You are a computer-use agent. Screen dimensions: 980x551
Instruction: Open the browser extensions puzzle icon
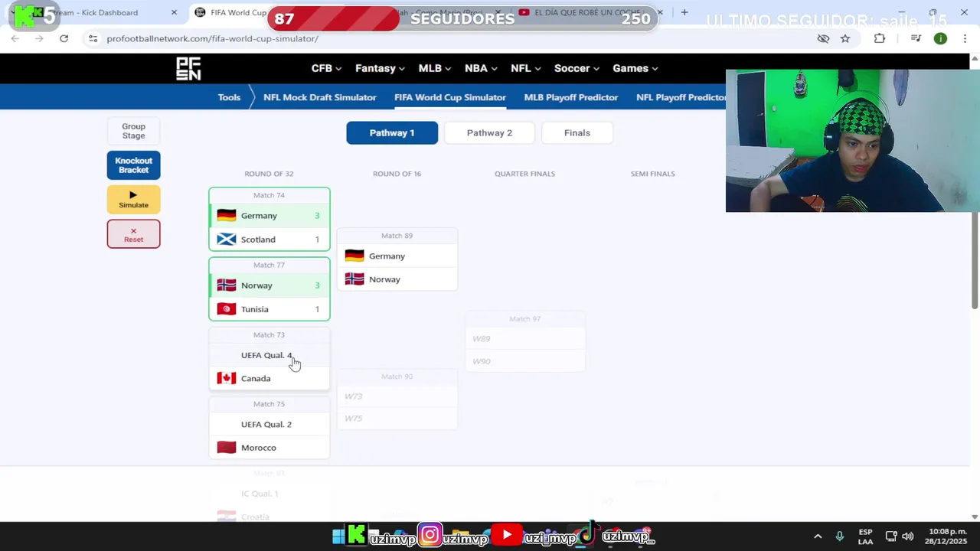880,38
